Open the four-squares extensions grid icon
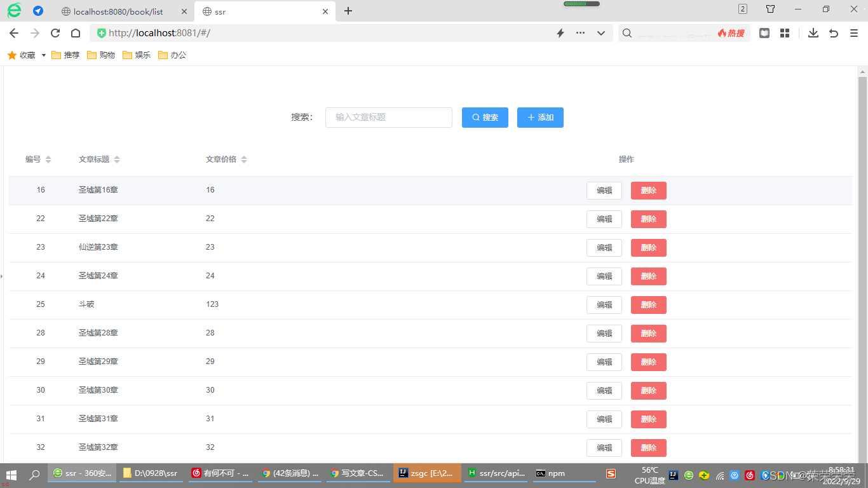The width and height of the screenshot is (868, 488). click(785, 33)
